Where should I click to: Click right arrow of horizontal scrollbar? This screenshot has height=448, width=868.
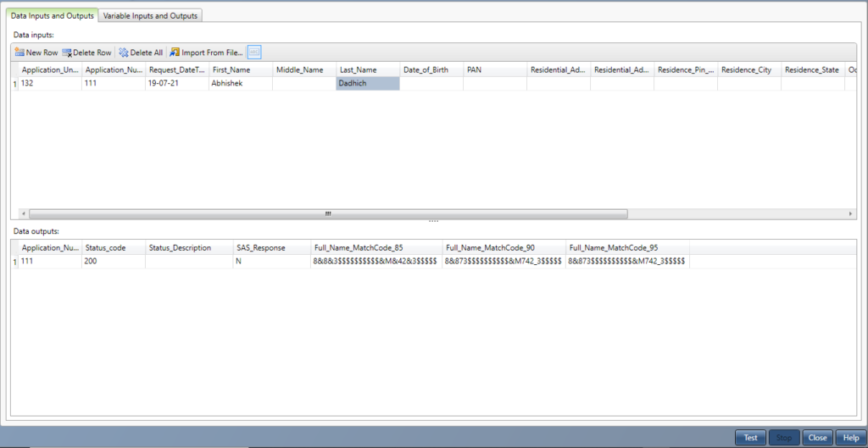pyautogui.click(x=850, y=214)
